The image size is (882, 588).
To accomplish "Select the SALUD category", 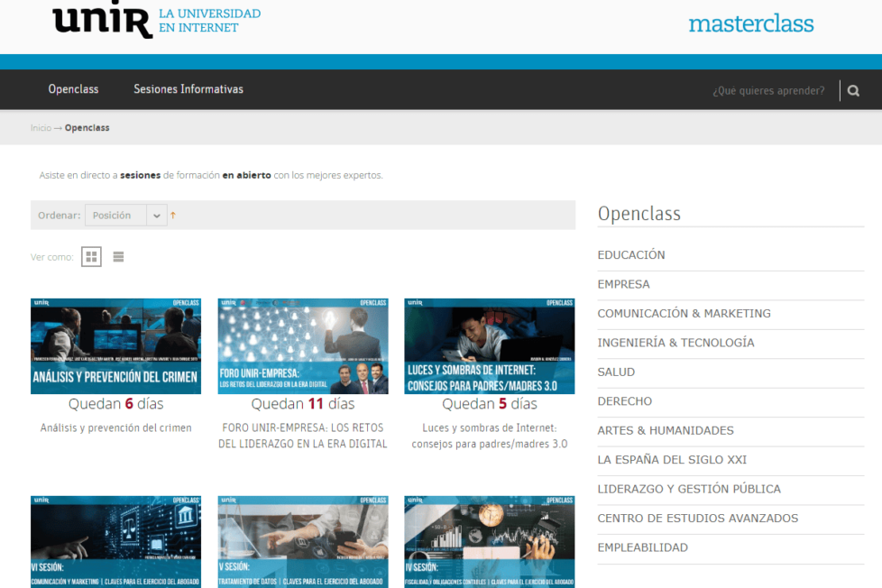I will tap(616, 372).
